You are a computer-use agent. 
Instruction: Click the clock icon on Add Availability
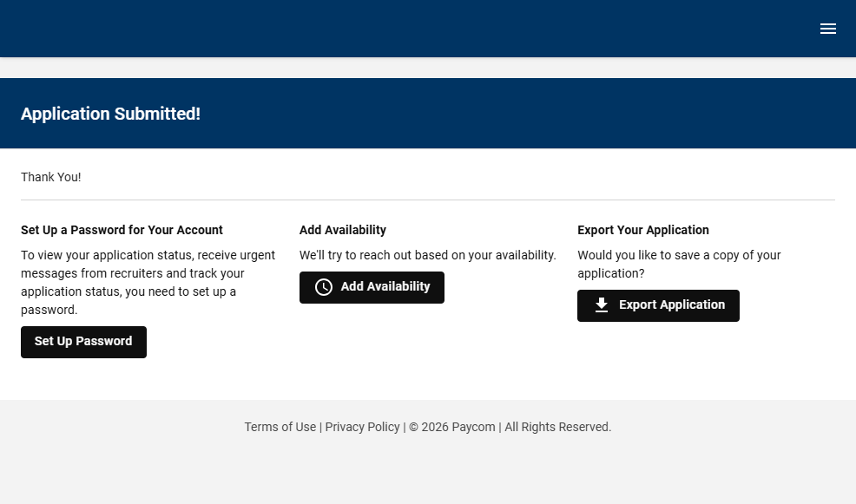click(324, 287)
